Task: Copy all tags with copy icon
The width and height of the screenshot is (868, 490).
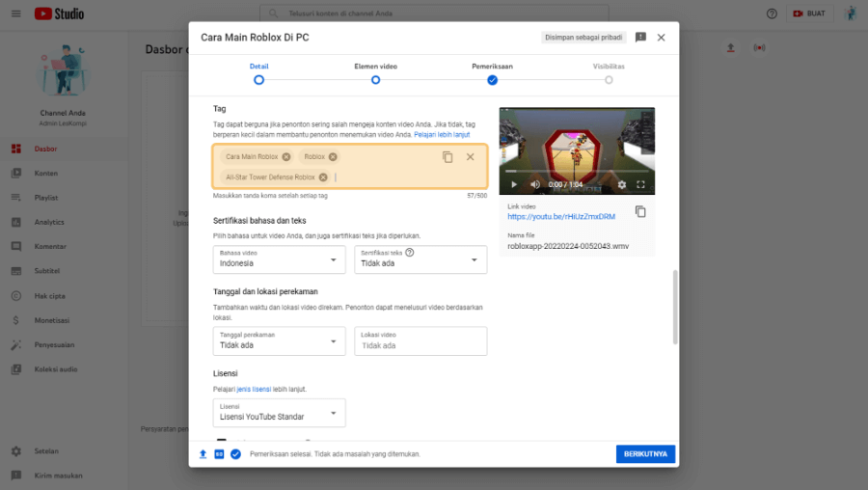Action: tap(448, 157)
